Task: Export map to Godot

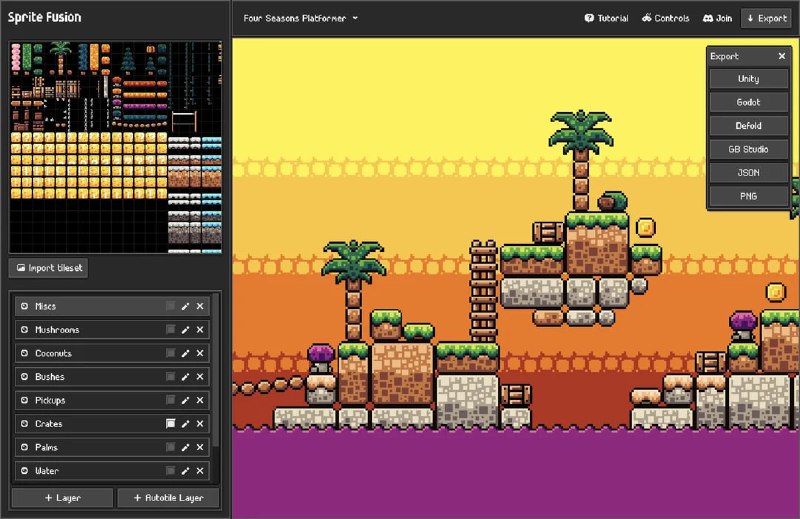Action: (x=748, y=102)
